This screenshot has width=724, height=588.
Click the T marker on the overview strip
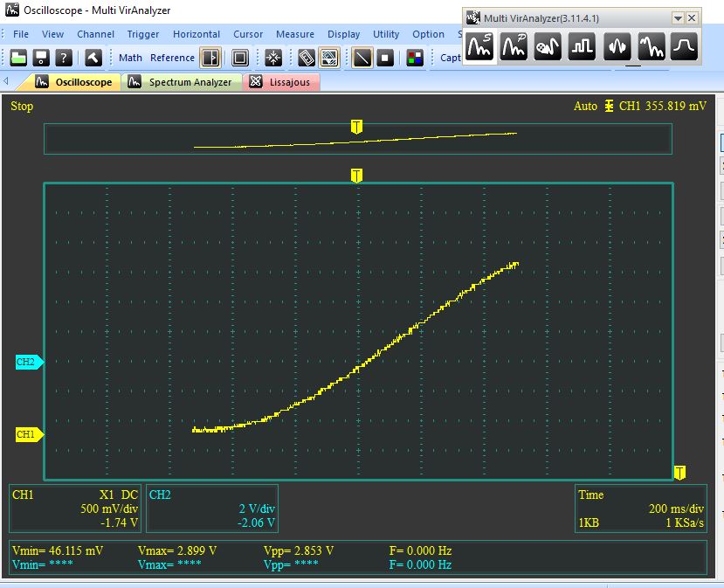pos(356,127)
